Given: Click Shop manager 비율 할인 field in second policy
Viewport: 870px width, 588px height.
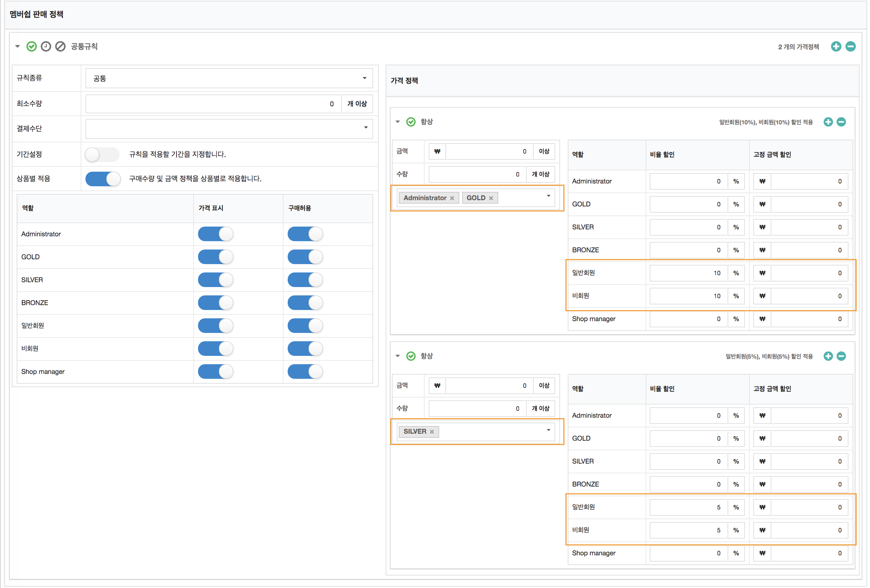Looking at the screenshot, I should (689, 553).
